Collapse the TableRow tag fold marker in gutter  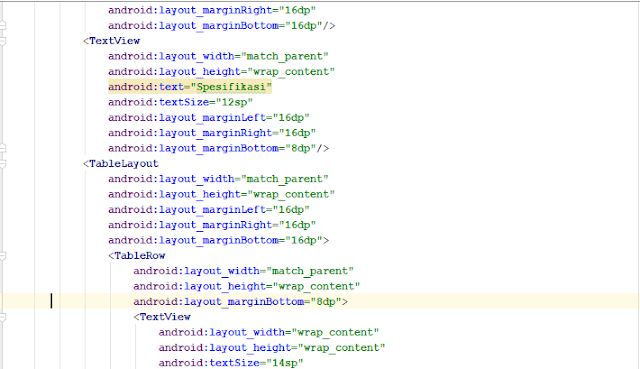click(x=2, y=256)
